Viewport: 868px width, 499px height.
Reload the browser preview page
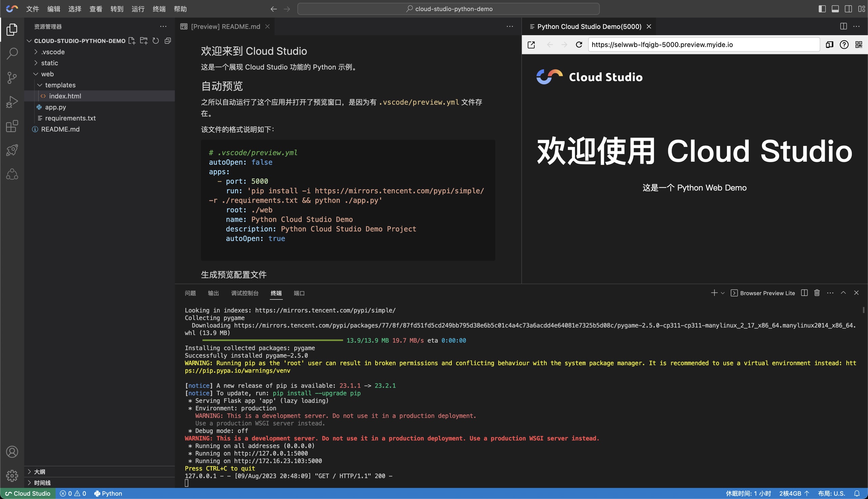(x=579, y=44)
